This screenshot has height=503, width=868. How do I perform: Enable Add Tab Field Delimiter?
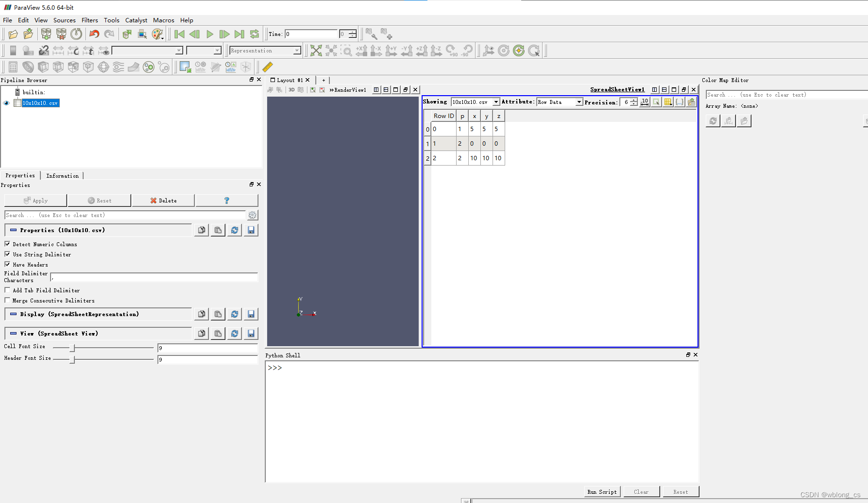[x=7, y=290]
